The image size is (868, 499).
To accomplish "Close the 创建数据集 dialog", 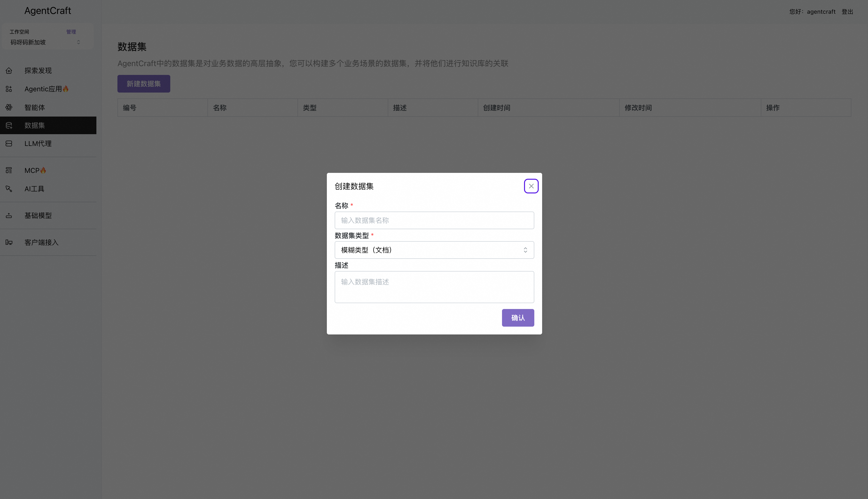I will pos(531,186).
